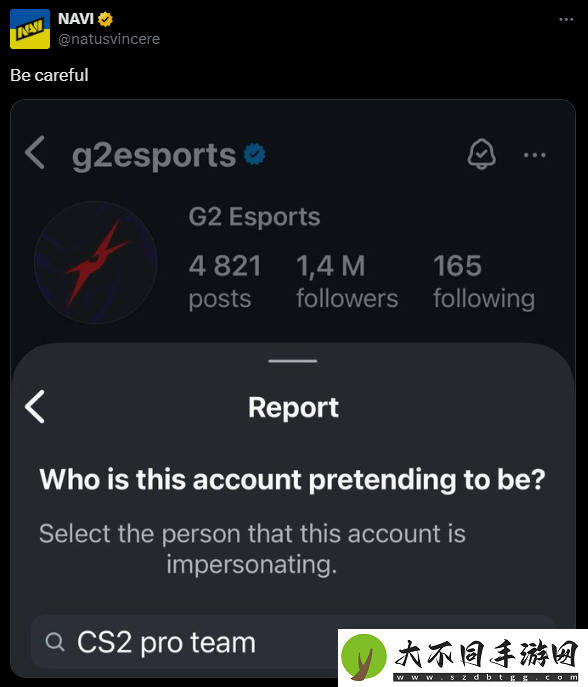Click the green watermark site logo
Image resolution: width=588 pixels, height=687 pixels.
tap(364, 657)
